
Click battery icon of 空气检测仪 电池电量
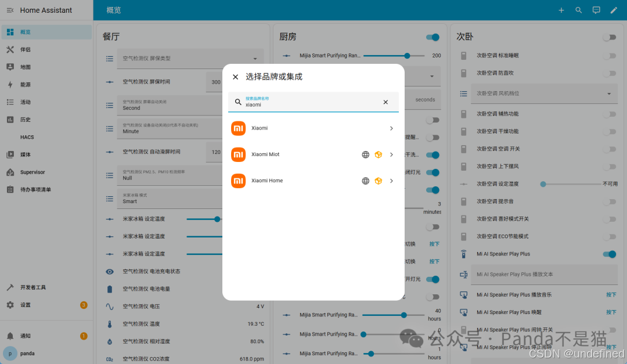(110, 289)
